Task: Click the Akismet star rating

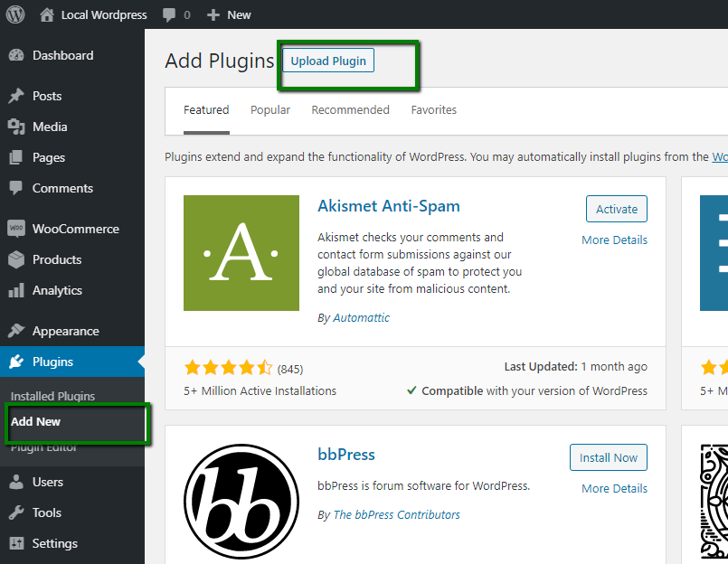Action: coord(228,368)
